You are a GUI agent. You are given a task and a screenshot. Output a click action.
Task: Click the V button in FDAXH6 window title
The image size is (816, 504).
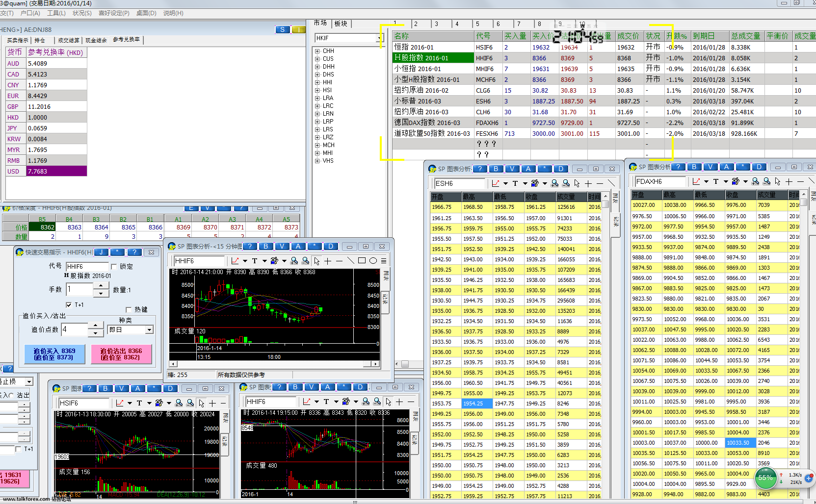[x=710, y=167]
